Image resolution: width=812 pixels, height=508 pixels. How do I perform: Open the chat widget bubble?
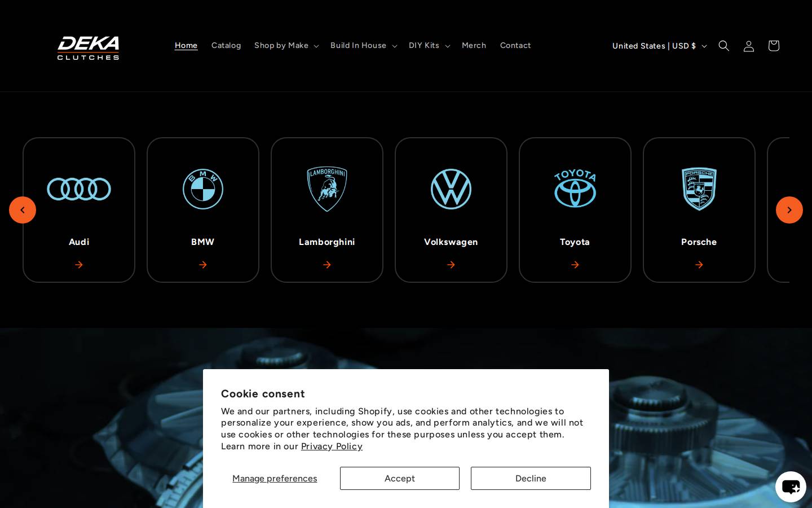point(791,487)
